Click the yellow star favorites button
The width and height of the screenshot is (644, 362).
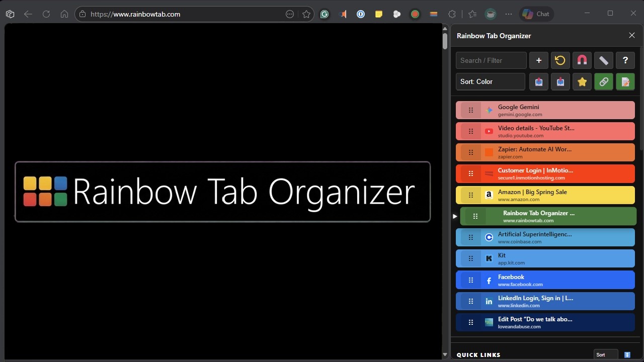tap(582, 81)
